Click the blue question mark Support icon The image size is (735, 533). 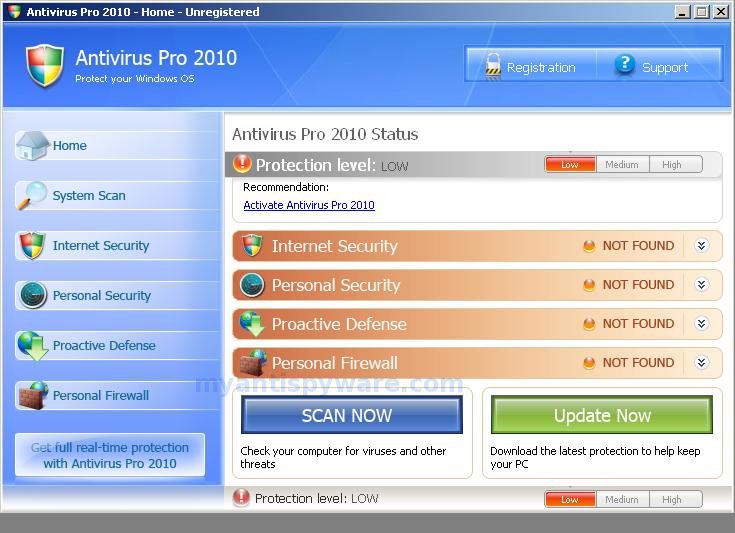click(624, 64)
